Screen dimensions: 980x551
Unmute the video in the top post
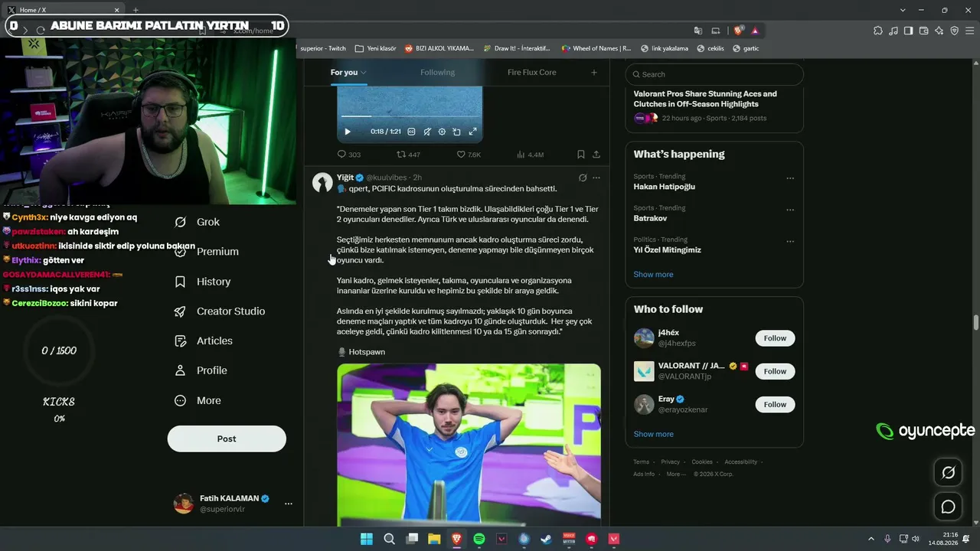pos(427,132)
